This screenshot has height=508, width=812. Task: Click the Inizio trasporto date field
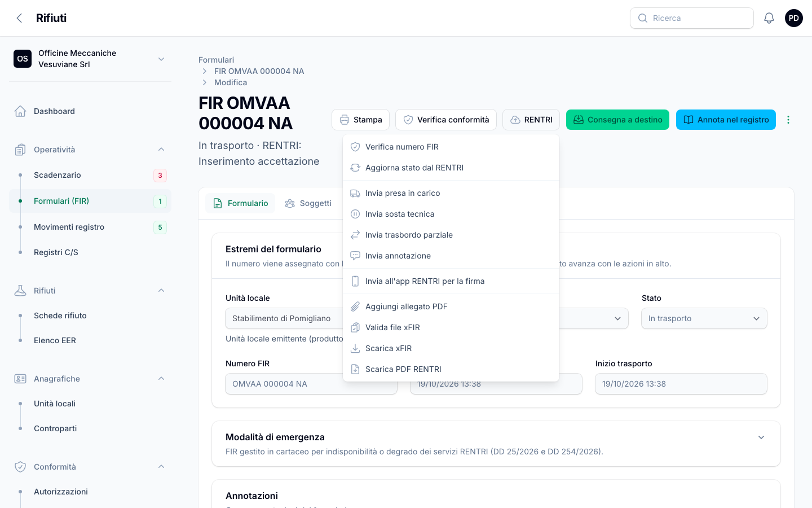click(x=681, y=384)
